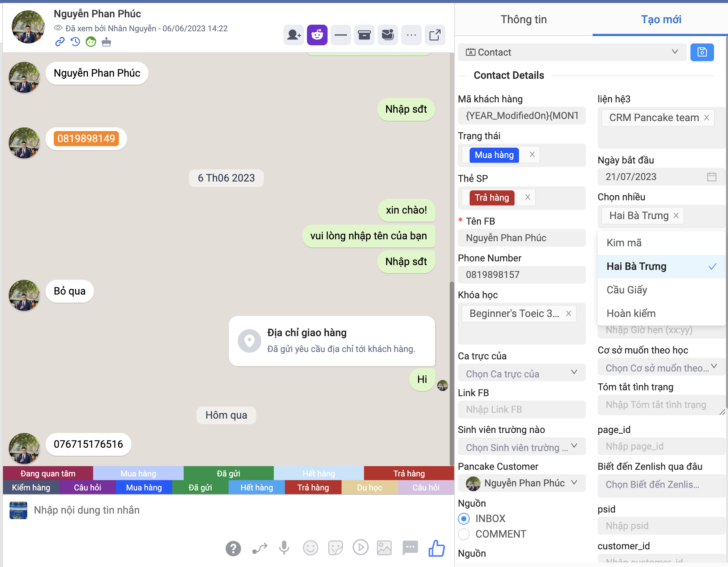Open conversation in external window icon
Screen dimensions: 728x567
tap(435, 35)
